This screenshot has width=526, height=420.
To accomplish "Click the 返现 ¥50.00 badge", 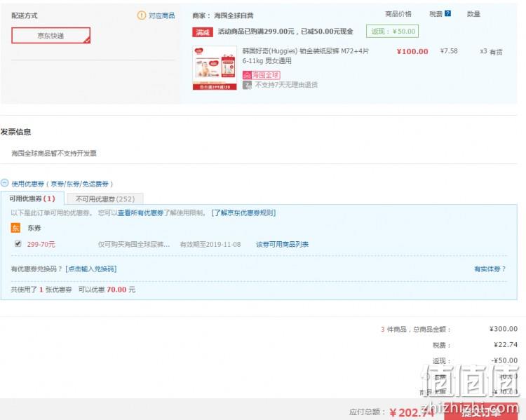I will pos(392,31).
